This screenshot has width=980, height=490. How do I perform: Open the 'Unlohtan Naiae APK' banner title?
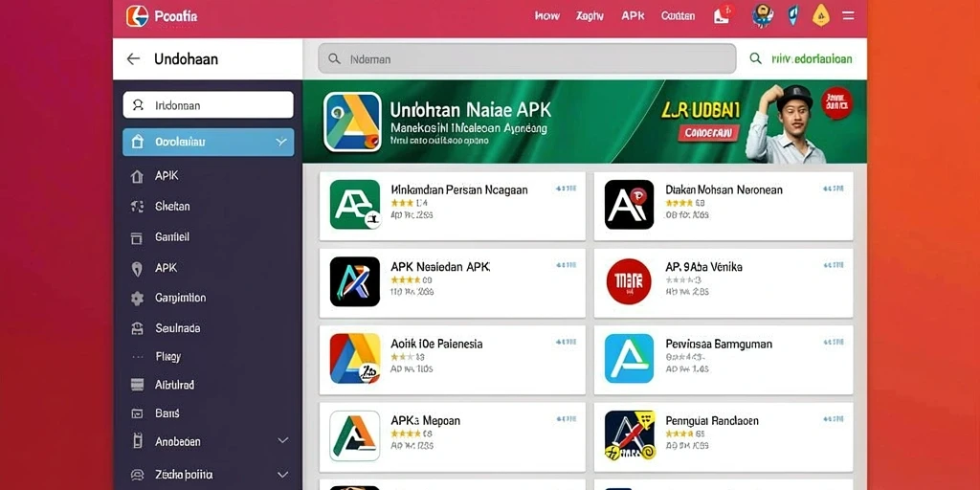[x=471, y=110]
